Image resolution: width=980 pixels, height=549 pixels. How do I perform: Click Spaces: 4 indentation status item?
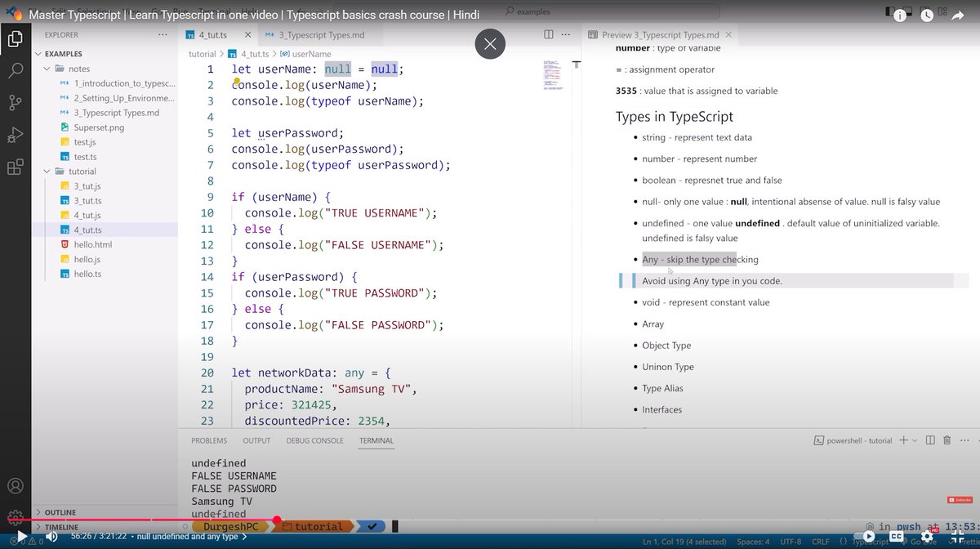[x=752, y=542]
